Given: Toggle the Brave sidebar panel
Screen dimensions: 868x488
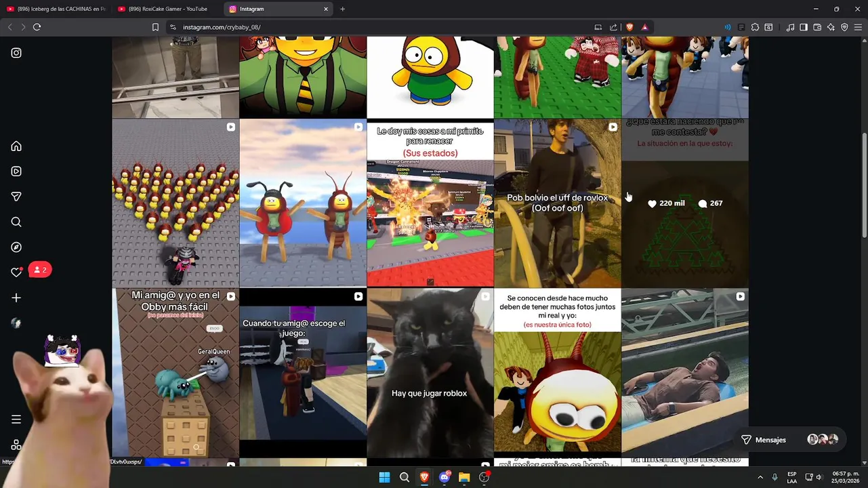Looking at the screenshot, I should tap(804, 27).
